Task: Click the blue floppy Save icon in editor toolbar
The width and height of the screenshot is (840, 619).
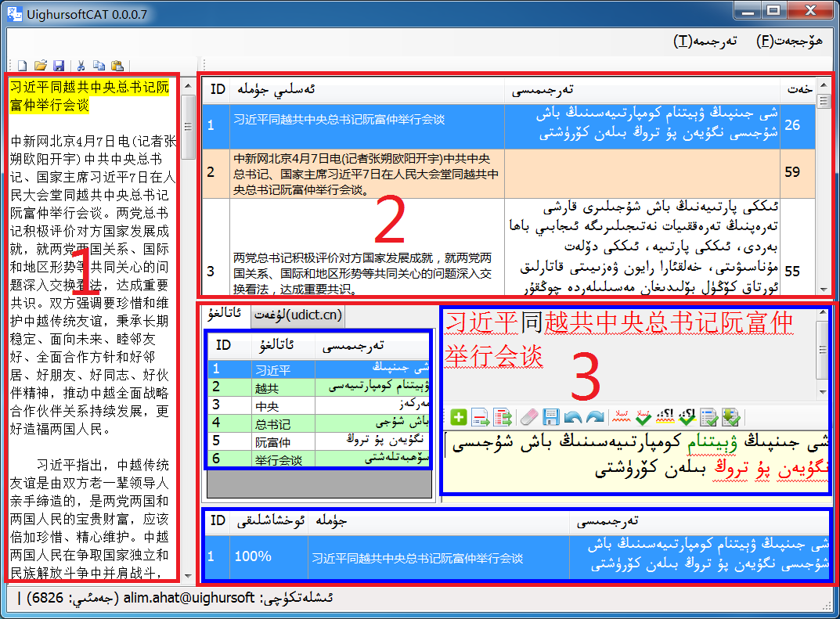Action: tap(550, 416)
